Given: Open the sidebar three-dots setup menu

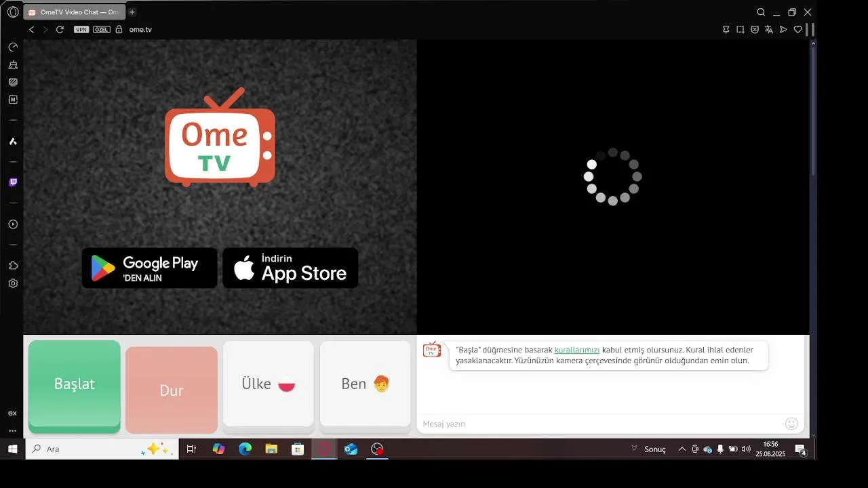Looking at the screenshot, I should [13, 431].
